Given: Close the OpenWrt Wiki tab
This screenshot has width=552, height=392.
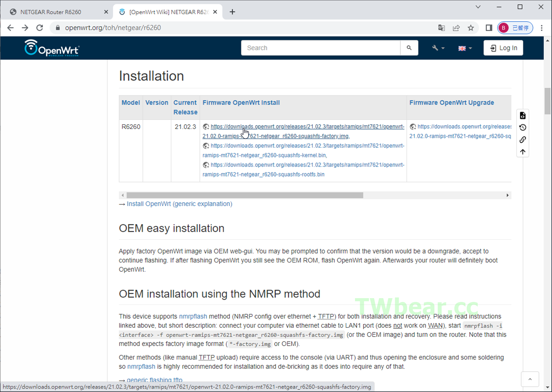Looking at the screenshot, I should click(x=215, y=12).
